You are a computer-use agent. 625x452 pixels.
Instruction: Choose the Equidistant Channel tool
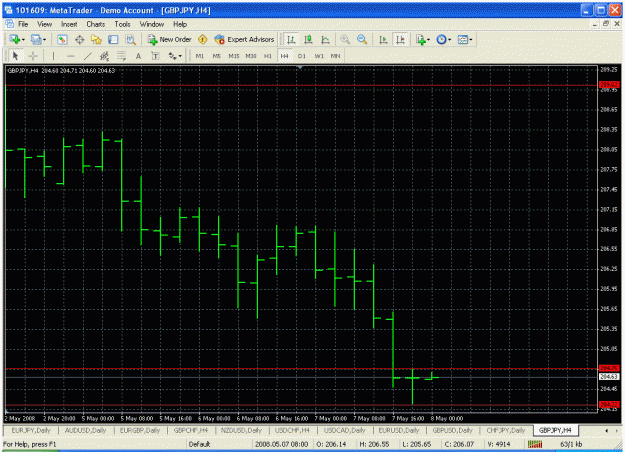click(x=104, y=56)
